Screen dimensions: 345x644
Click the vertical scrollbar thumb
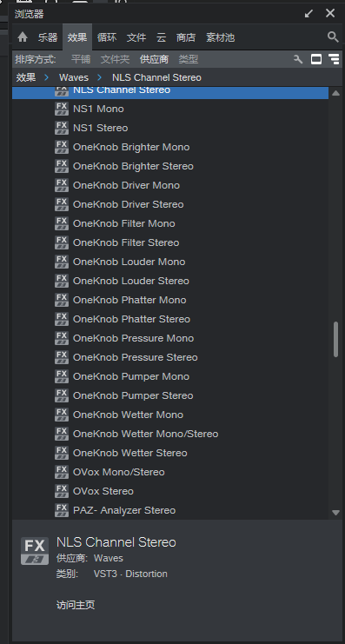tap(335, 339)
